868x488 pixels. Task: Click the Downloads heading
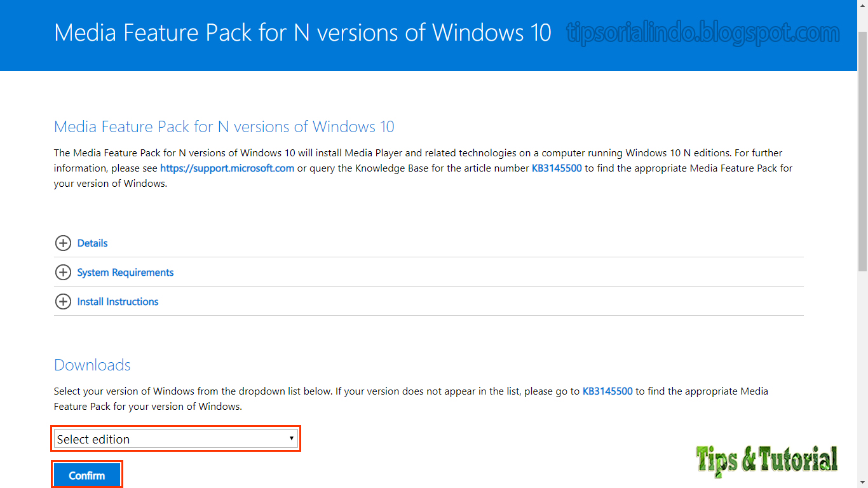coord(92,365)
